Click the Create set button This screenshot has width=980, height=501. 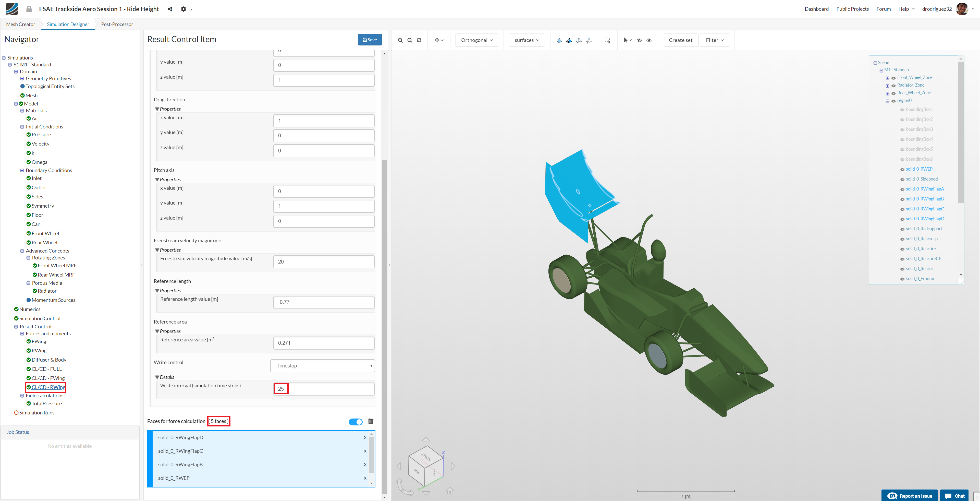tap(680, 40)
